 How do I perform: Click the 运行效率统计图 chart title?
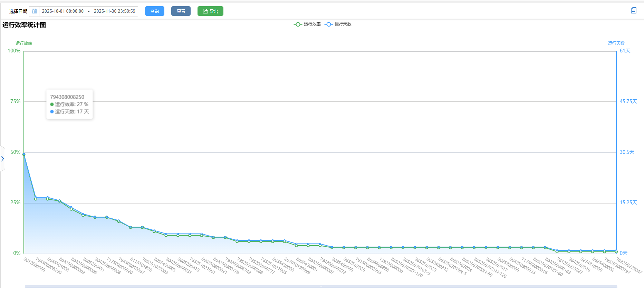click(24, 25)
